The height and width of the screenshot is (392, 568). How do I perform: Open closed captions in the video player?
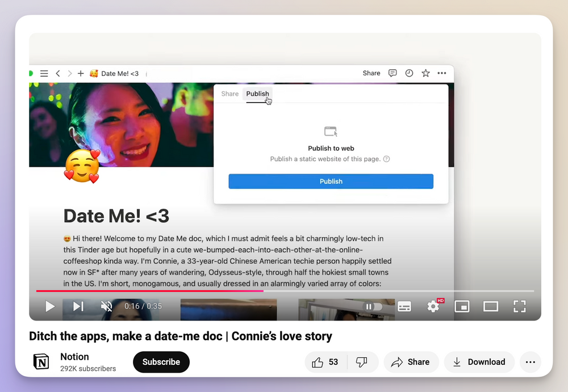tap(404, 306)
